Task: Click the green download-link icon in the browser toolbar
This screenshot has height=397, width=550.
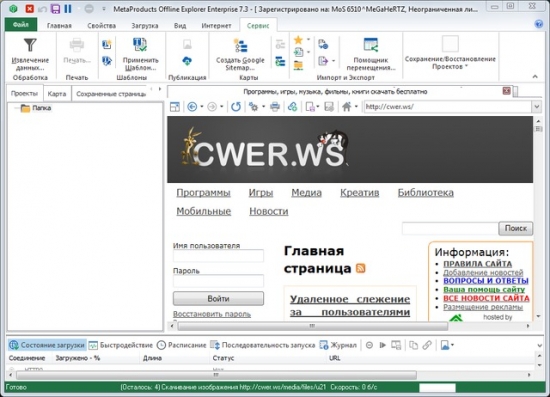Action: 292,107
